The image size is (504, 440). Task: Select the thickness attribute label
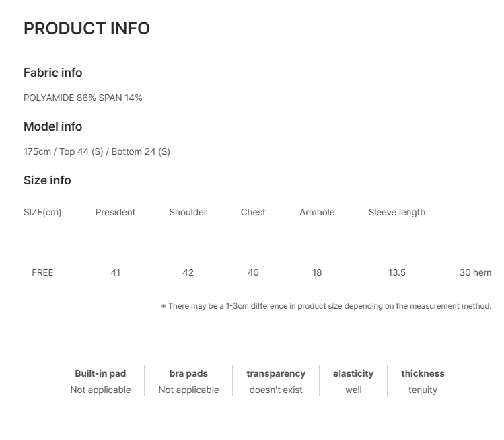click(423, 373)
